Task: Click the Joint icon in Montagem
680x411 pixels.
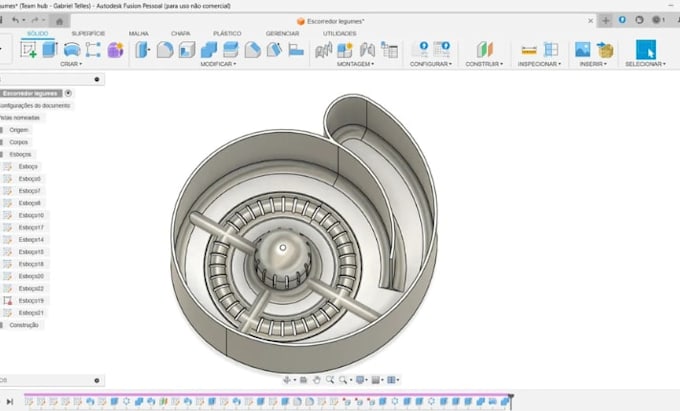Action: (x=367, y=49)
